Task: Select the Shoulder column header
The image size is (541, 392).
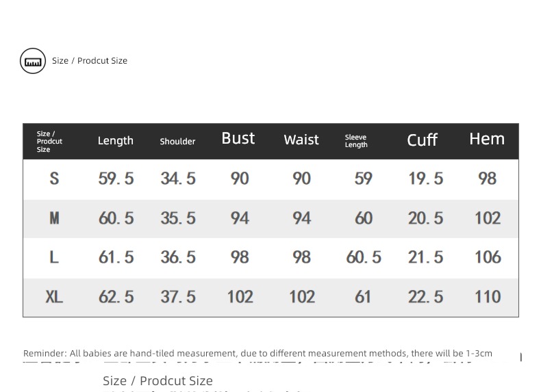Action: 177,142
